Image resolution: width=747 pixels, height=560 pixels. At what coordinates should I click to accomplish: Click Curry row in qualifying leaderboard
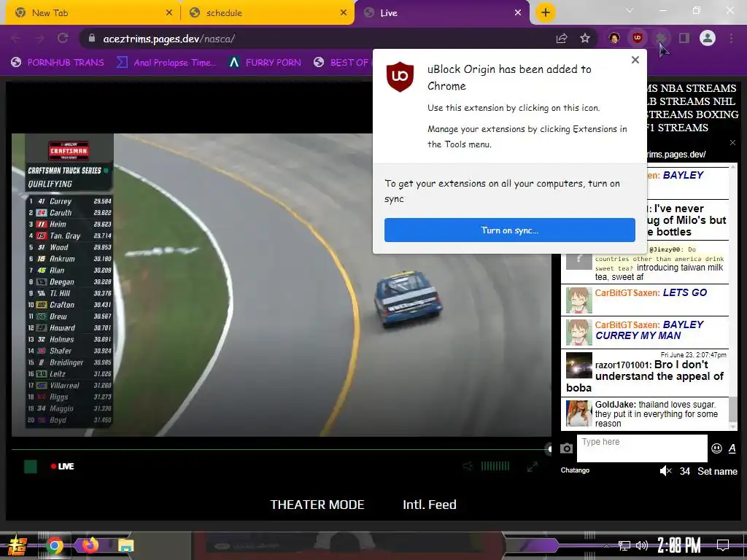pyautogui.click(x=69, y=201)
